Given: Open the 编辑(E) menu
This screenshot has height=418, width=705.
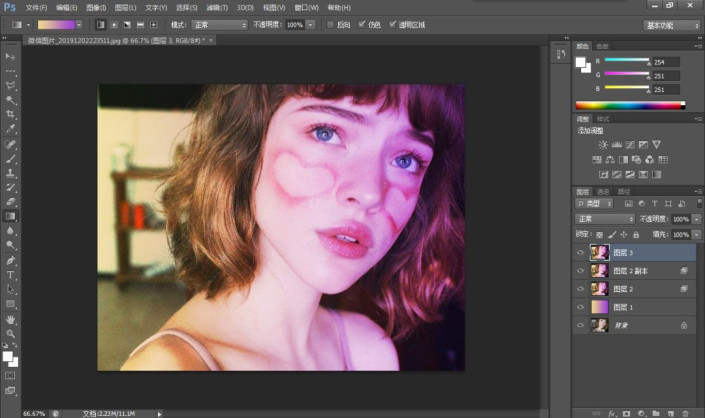Looking at the screenshot, I should coord(67,8).
